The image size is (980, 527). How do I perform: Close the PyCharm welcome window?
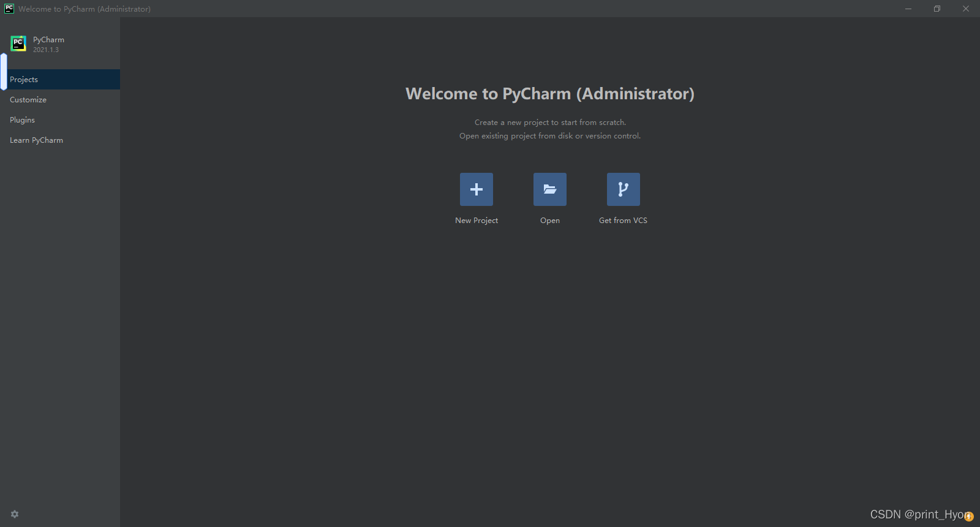tap(966, 9)
